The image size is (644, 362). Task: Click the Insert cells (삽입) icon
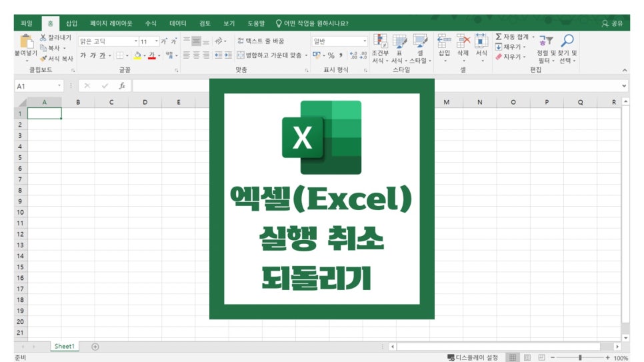(444, 41)
